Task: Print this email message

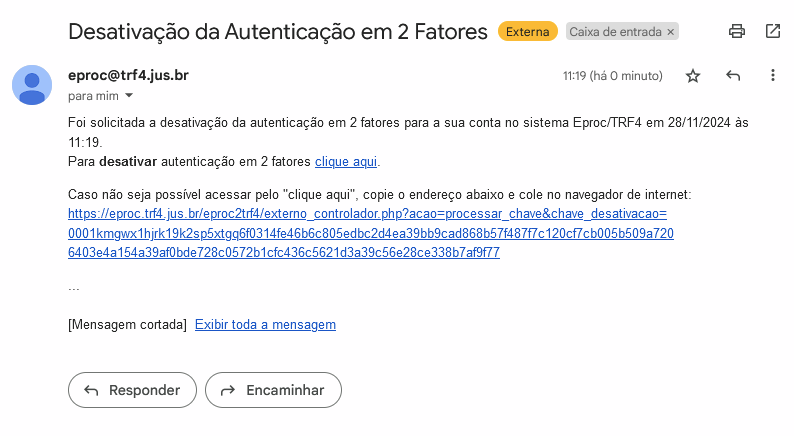Action: click(737, 31)
